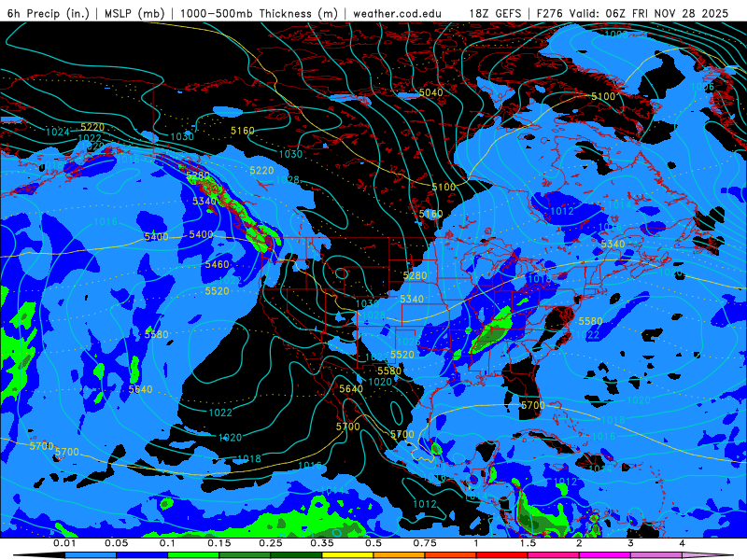747x560 pixels.
Task: Select the orange 0.5 legend swatch
Action: tap(400, 555)
